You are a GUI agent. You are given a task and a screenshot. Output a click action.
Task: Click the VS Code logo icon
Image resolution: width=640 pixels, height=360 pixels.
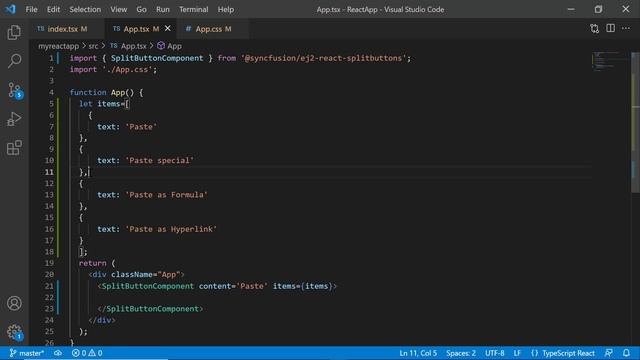click(x=10, y=9)
